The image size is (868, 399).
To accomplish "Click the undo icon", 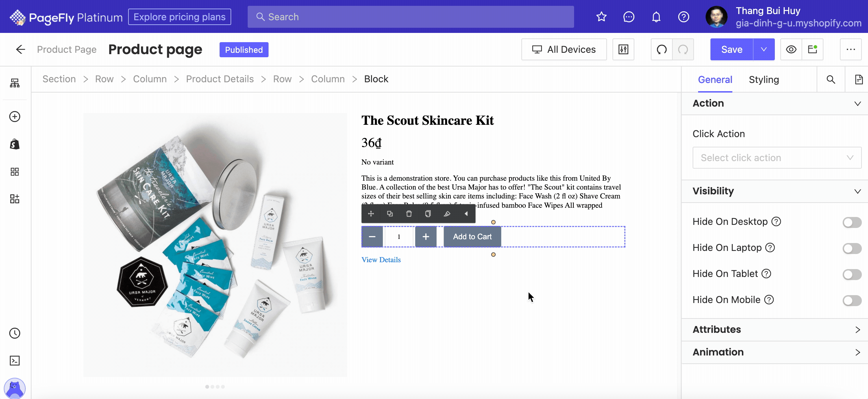I will pos(661,49).
